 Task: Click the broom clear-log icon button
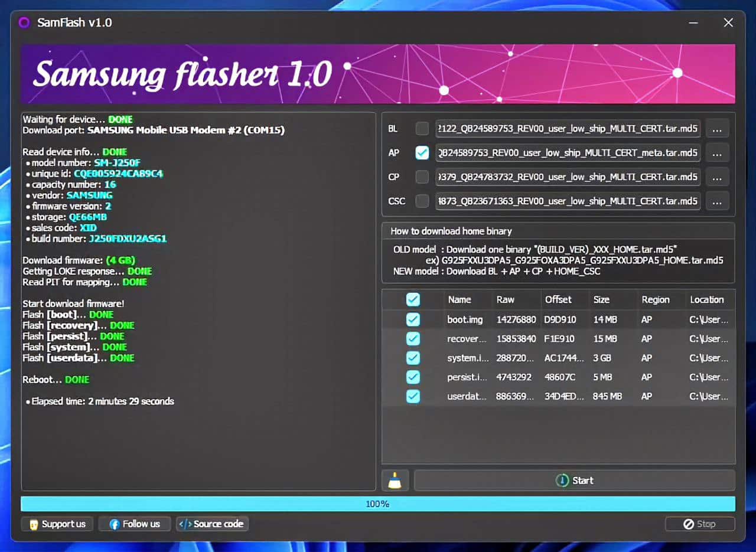click(395, 481)
